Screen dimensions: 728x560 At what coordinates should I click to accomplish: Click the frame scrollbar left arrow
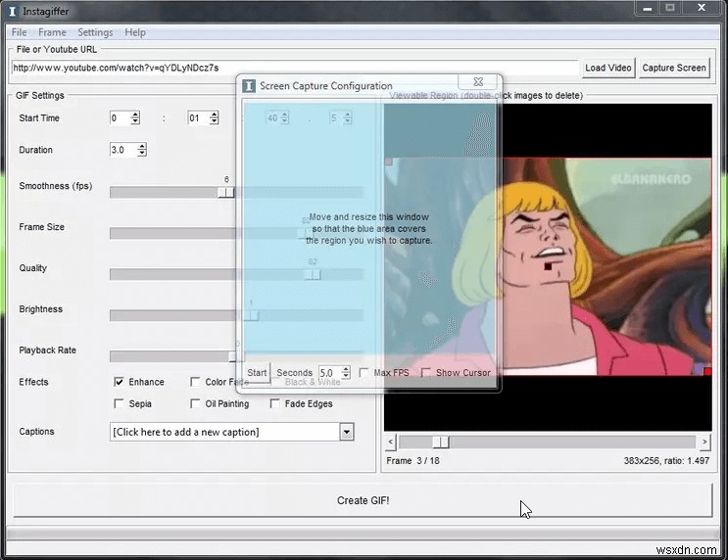click(391, 443)
